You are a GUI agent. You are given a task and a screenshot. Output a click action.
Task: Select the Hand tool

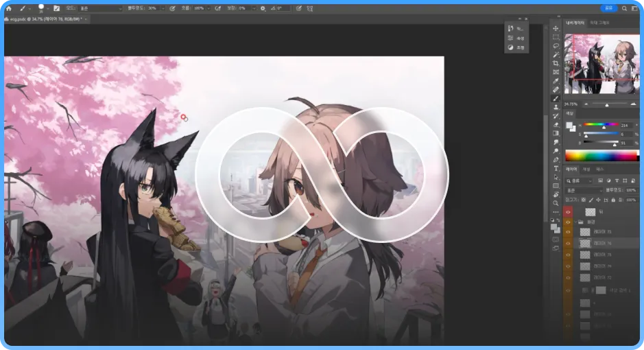556,194
